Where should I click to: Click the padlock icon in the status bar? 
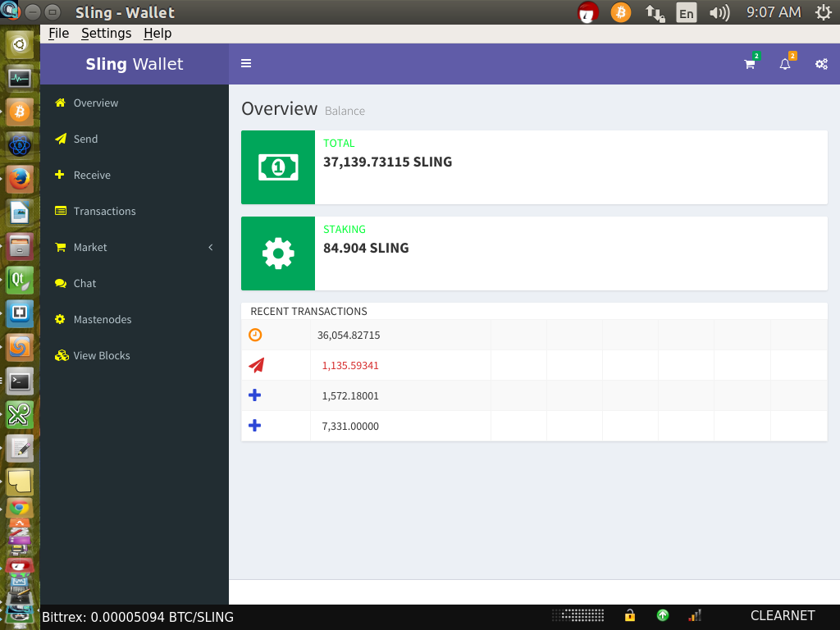[630, 615]
